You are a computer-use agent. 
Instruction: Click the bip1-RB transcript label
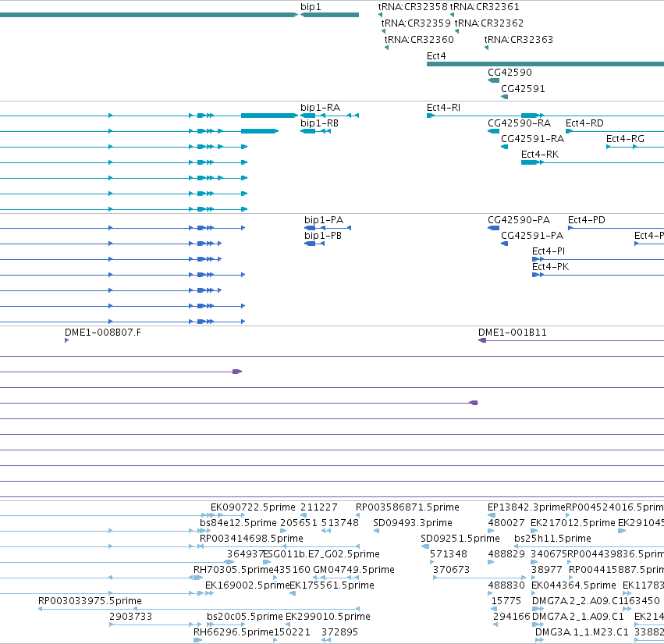coord(319,123)
